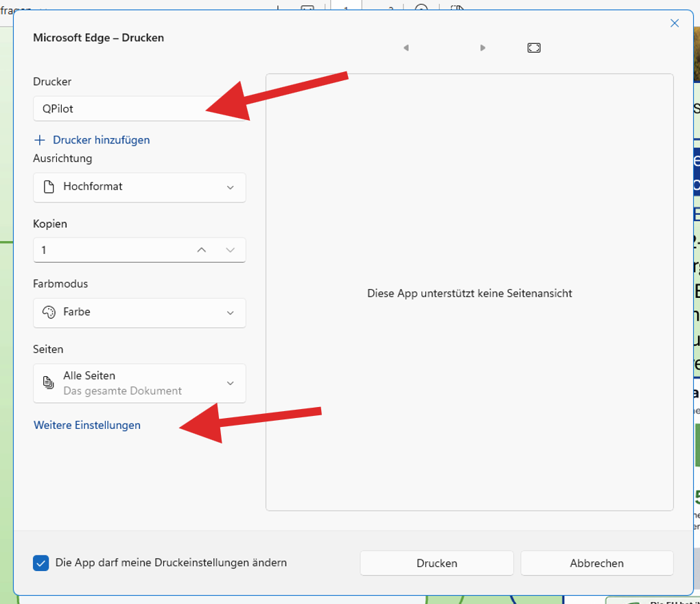Click the page icon in Ausrichtung box
Image resolution: width=700 pixels, height=604 pixels.
(49, 187)
